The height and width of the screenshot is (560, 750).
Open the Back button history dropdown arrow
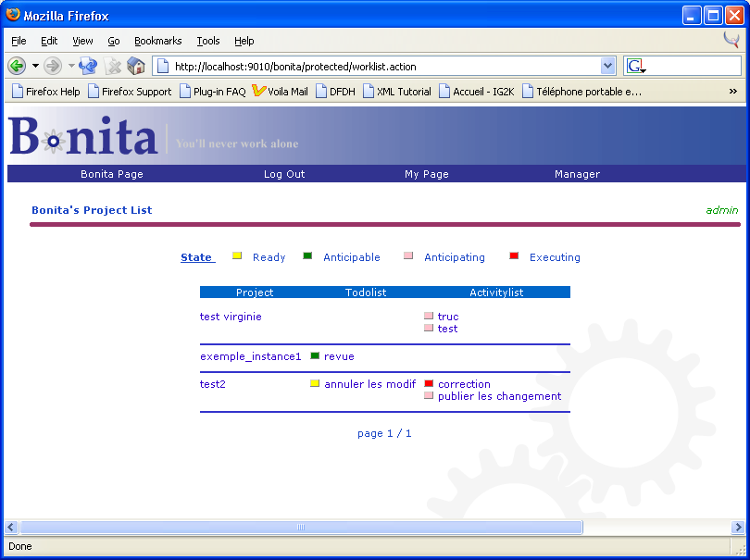pyautogui.click(x=35, y=66)
